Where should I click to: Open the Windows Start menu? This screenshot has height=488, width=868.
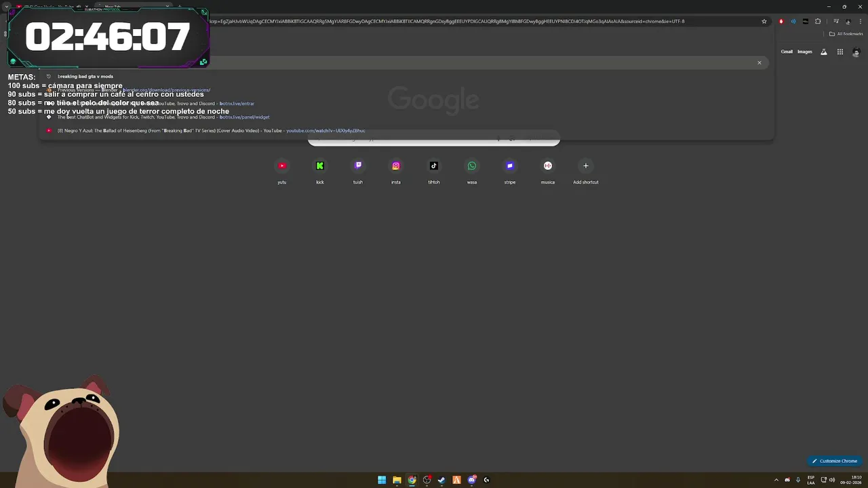[x=382, y=480]
